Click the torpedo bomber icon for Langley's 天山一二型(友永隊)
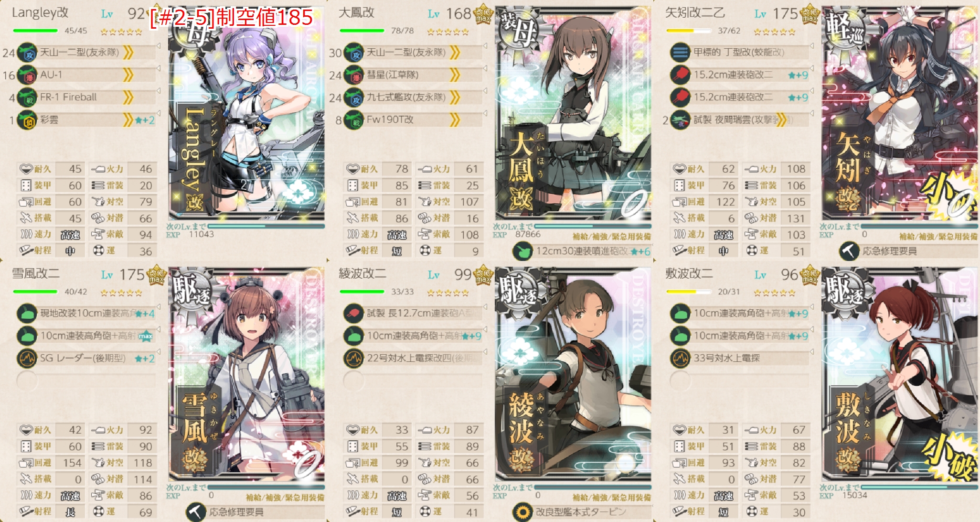The height and width of the screenshot is (522, 980). coord(27,53)
